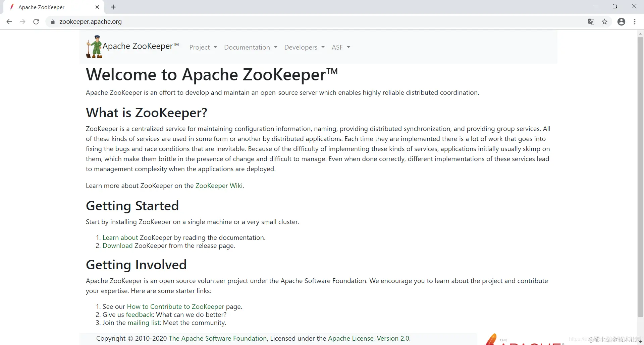Open the user profile avatar
Viewport: 644px width, 345px height.
621,22
